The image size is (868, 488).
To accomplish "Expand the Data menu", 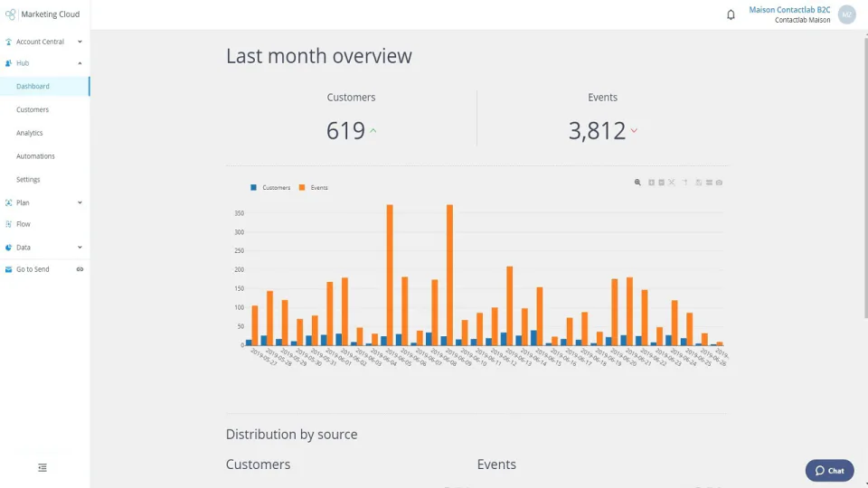I will [x=44, y=248].
